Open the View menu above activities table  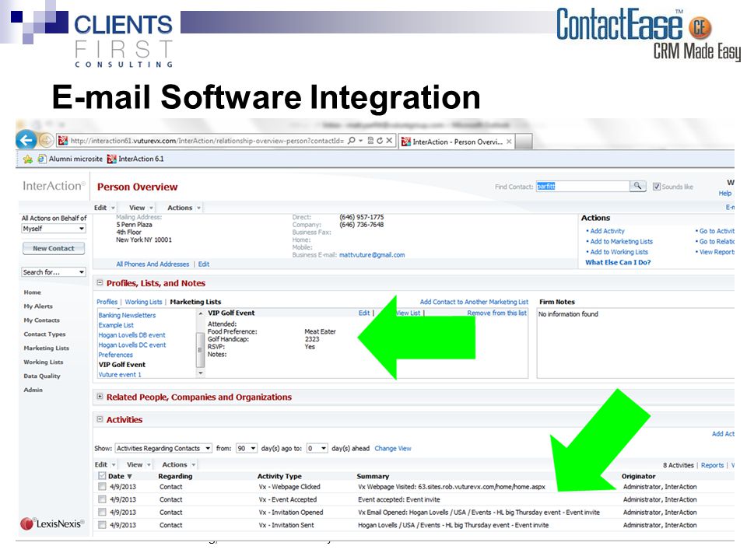[x=139, y=464]
